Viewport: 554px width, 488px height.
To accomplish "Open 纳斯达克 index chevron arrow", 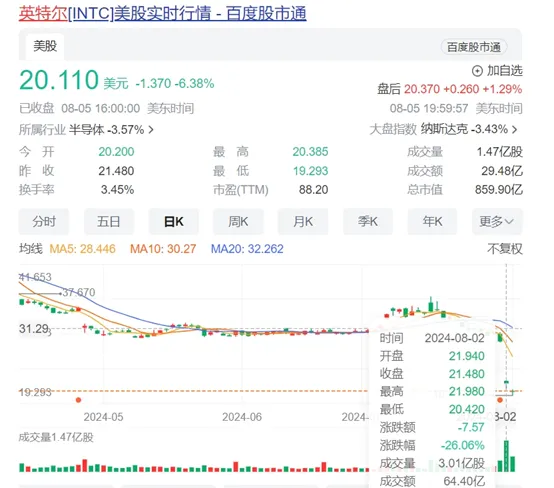I will tap(514, 129).
